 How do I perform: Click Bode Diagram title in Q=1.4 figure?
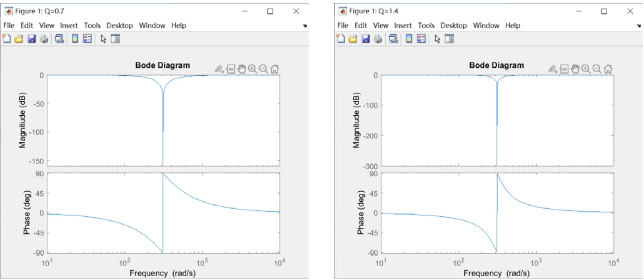(x=496, y=65)
